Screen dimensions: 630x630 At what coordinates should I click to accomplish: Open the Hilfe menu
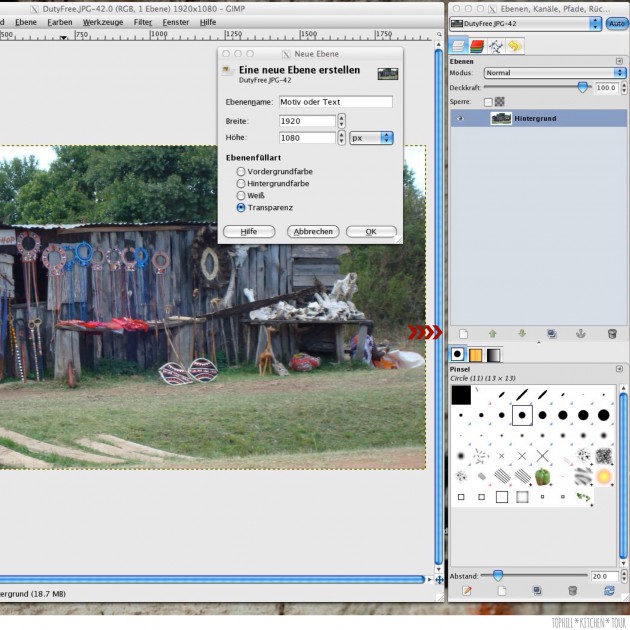pyautogui.click(x=208, y=22)
